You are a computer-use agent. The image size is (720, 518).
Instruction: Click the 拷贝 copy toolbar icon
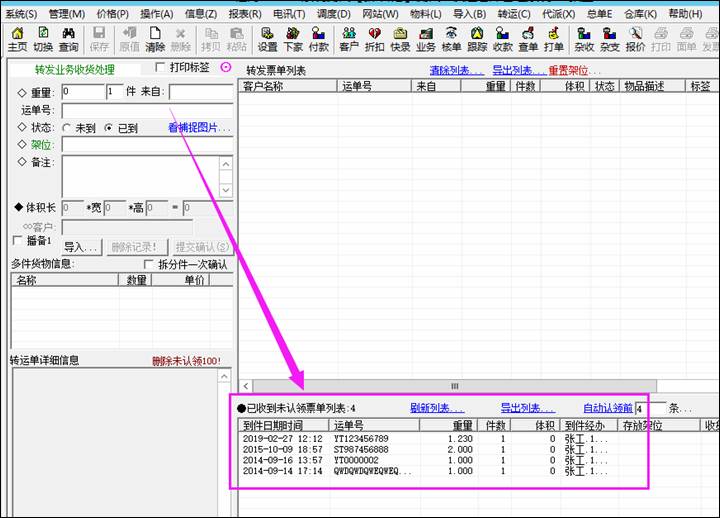[211, 39]
